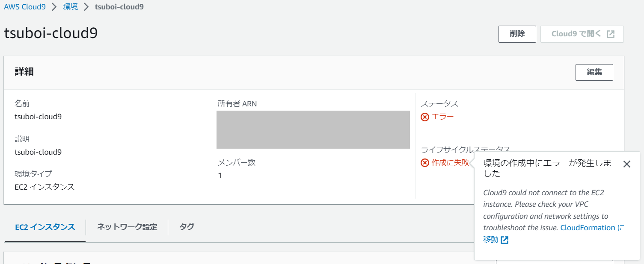
Task: Go to AWS Cloud9 breadcrumb link
Action: (x=25, y=7)
